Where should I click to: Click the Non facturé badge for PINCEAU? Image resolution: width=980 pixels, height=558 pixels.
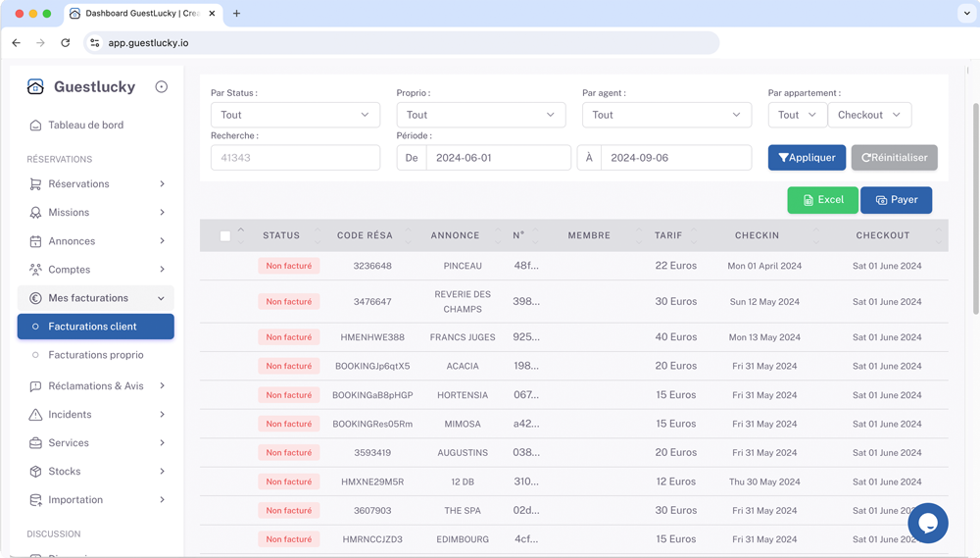[289, 266]
